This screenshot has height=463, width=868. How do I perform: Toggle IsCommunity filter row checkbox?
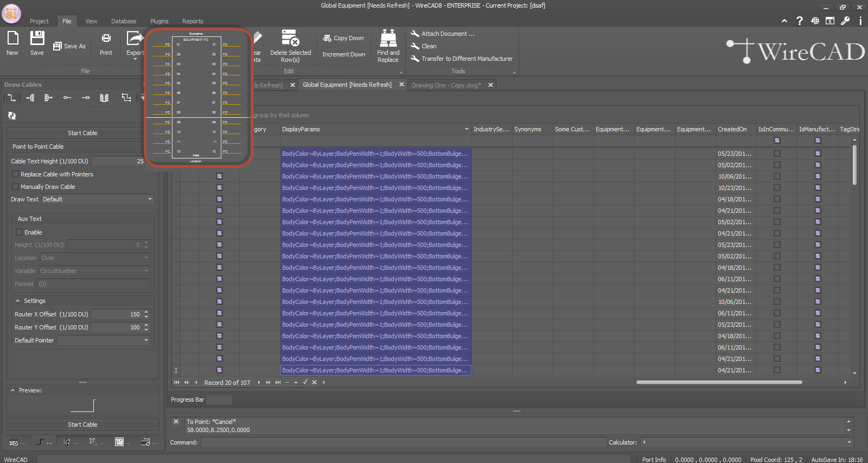click(x=777, y=141)
